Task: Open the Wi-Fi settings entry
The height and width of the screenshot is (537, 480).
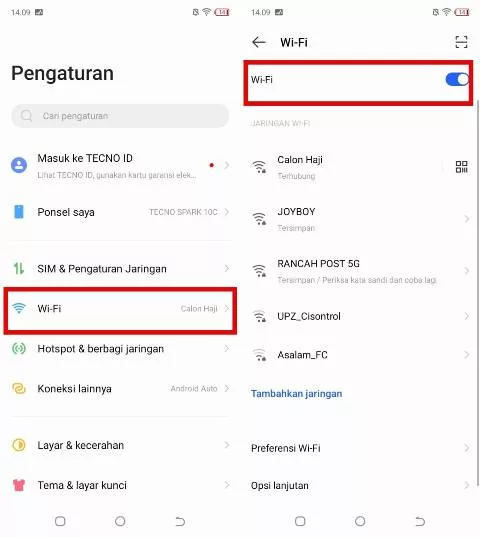Action: pyautogui.click(x=120, y=309)
